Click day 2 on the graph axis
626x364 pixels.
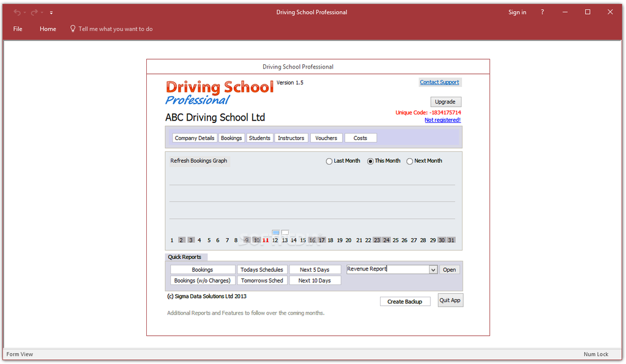point(181,240)
